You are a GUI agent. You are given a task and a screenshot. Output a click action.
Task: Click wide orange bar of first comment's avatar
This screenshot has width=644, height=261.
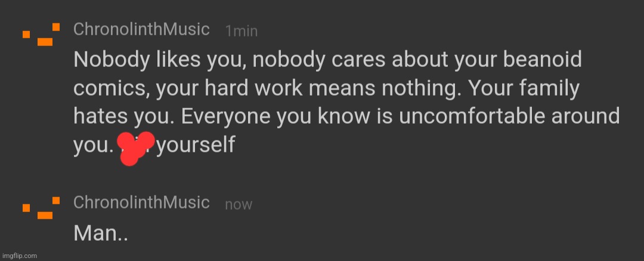pos(45,42)
